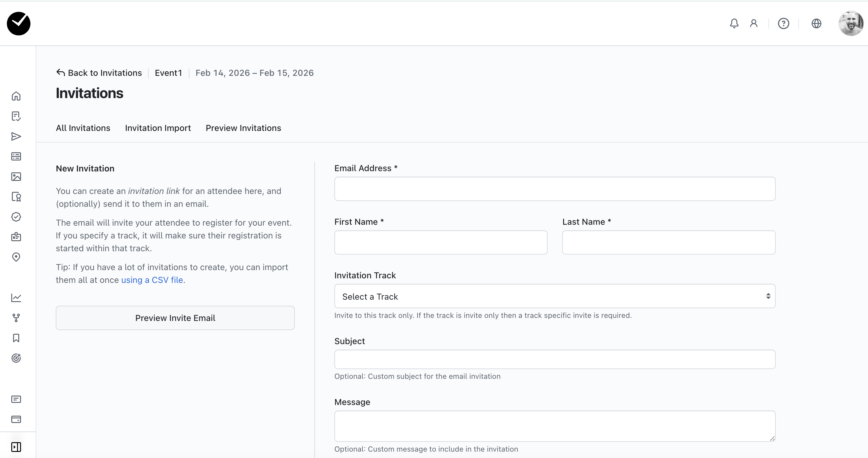
Task: Open notifications bell icon
Action: click(x=734, y=23)
